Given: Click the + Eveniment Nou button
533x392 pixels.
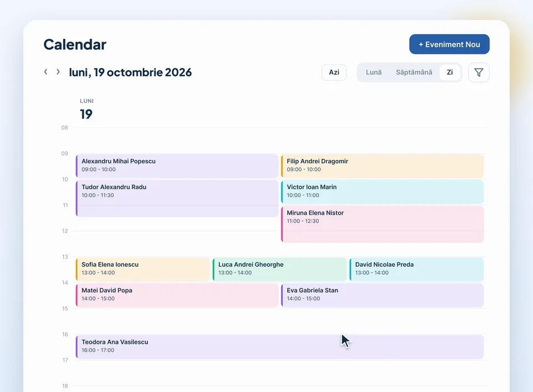Looking at the screenshot, I should pyautogui.click(x=449, y=44).
